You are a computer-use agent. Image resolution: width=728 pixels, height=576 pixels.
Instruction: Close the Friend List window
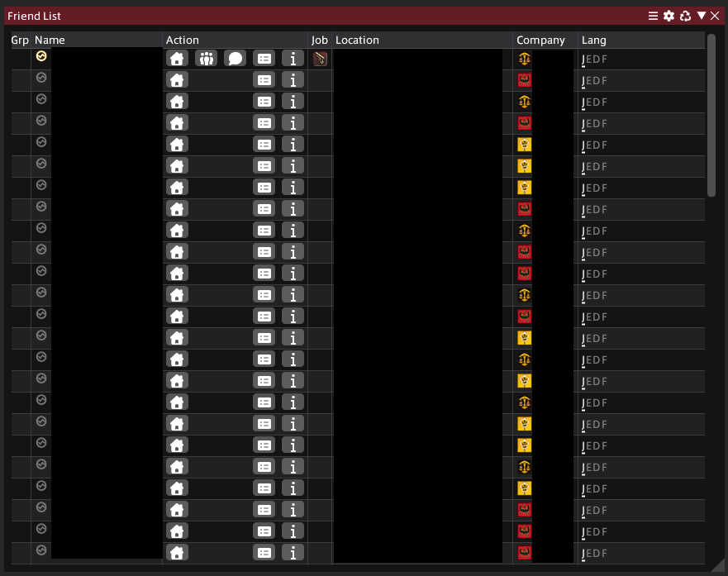click(x=715, y=16)
